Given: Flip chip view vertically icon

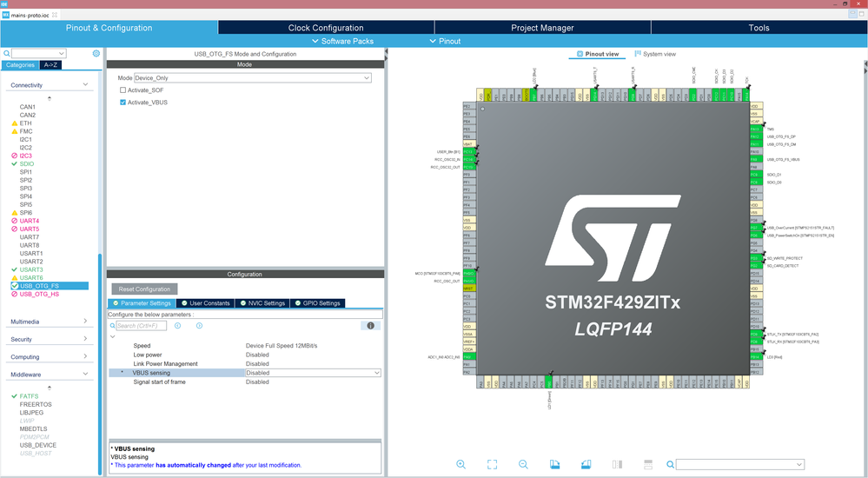Looking at the screenshot, I should (x=648, y=464).
